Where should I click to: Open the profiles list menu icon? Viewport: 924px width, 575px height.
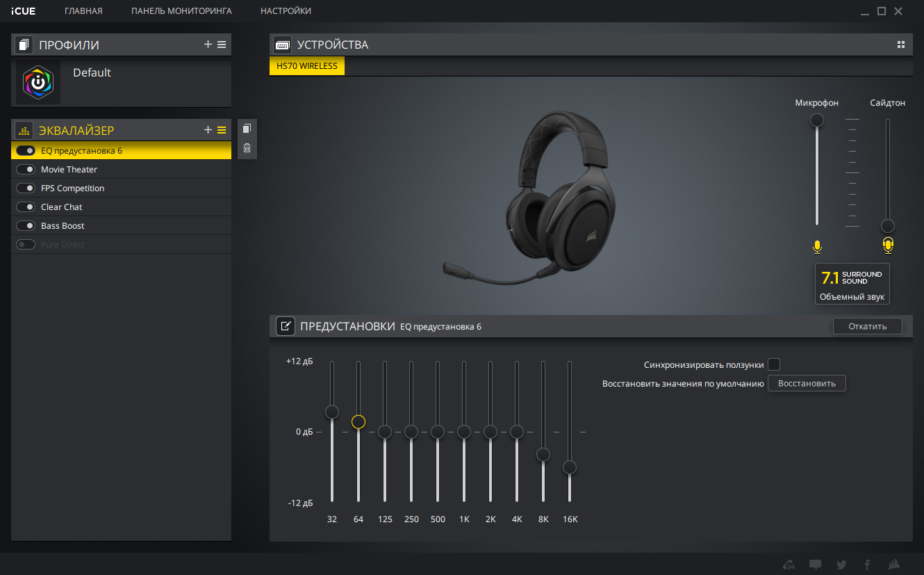pyautogui.click(x=222, y=44)
